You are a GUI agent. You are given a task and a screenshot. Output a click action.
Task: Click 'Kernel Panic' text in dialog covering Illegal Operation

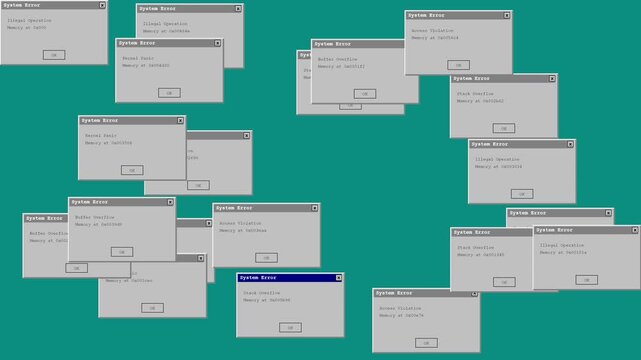138,58
